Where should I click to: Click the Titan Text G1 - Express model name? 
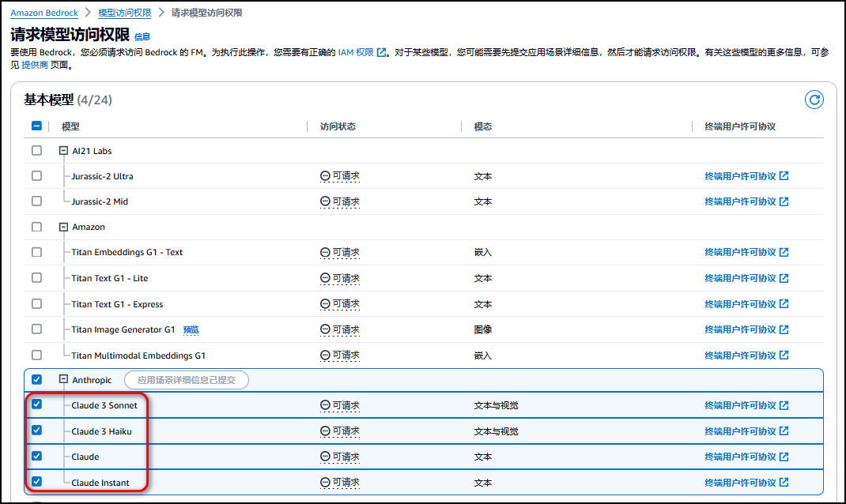(117, 304)
